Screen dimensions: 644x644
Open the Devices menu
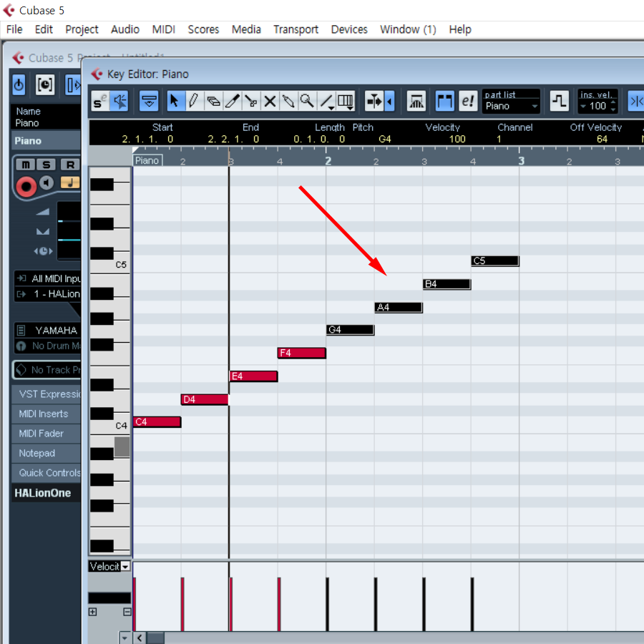click(349, 29)
